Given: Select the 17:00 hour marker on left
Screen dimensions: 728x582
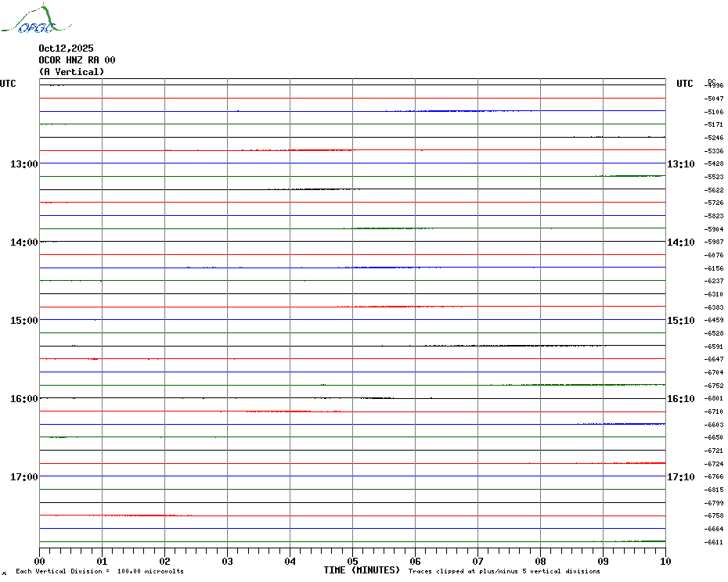Looking at the screenshot, I should click(23, 476).
